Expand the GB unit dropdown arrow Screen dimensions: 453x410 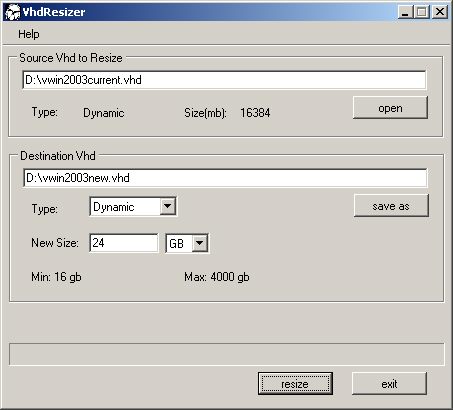coord(200,243)
